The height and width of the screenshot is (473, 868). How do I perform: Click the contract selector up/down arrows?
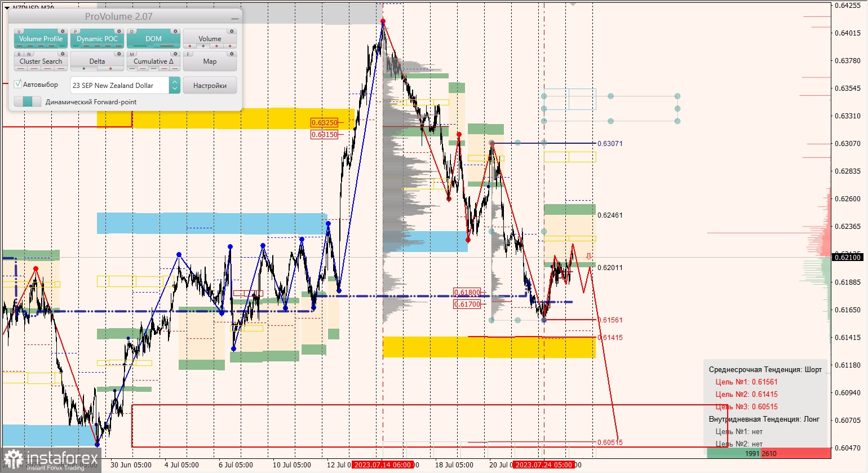click(x=175, y=85)
